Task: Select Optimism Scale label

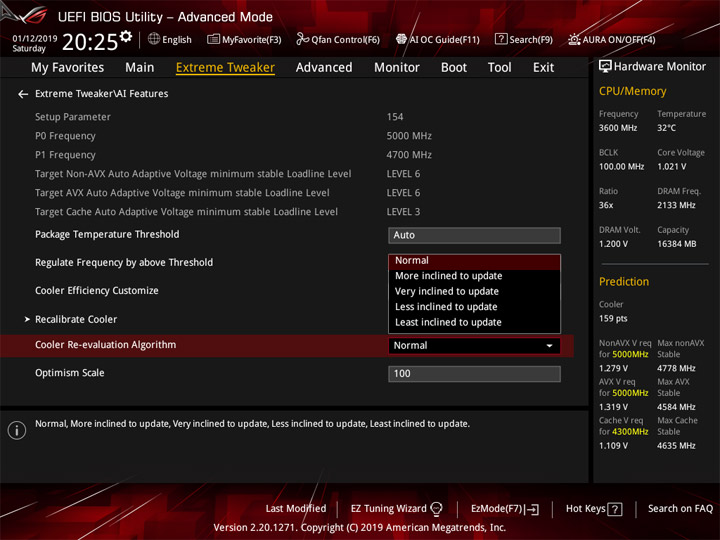Action: click(70, 373)
